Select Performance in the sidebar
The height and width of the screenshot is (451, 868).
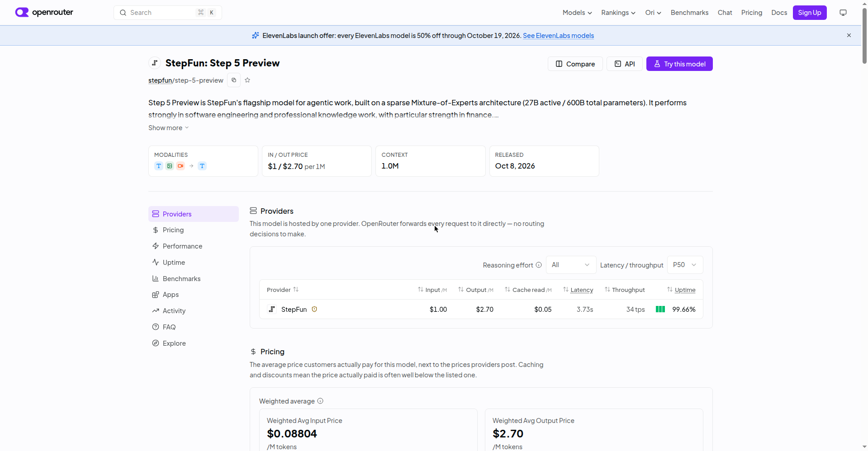[194, 246]
